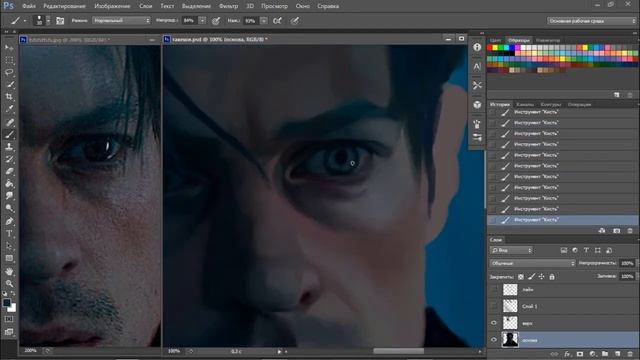This screenshot has height=360, width=640.
Task: Open brush mode dropdown 'Нормальный'
Action: (x=121, y=20)
